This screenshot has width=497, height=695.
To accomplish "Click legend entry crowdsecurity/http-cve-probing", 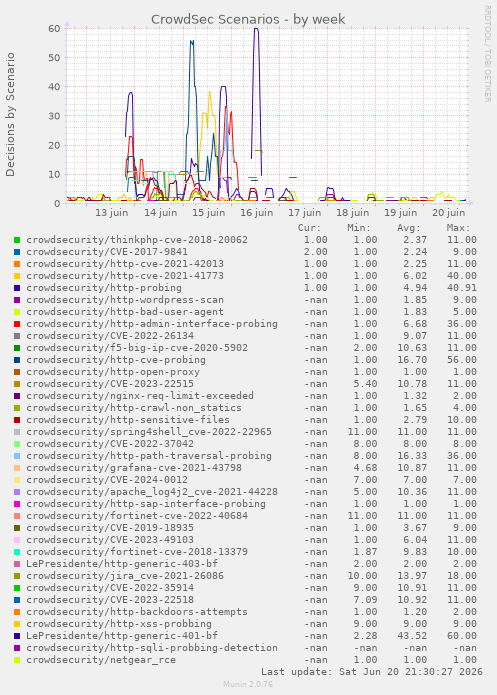I will click(x=116, y=360).
